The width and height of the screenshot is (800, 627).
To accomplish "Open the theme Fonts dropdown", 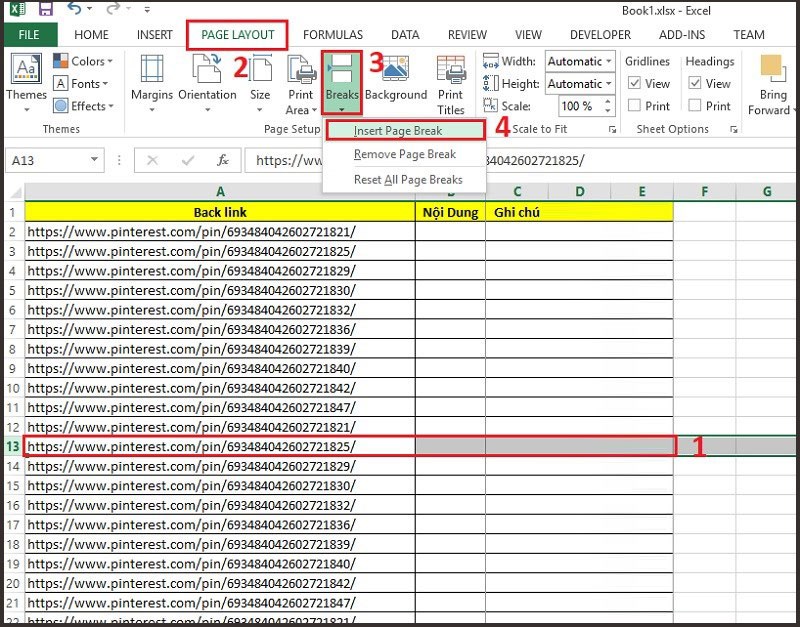I will (x=81, y=83).
